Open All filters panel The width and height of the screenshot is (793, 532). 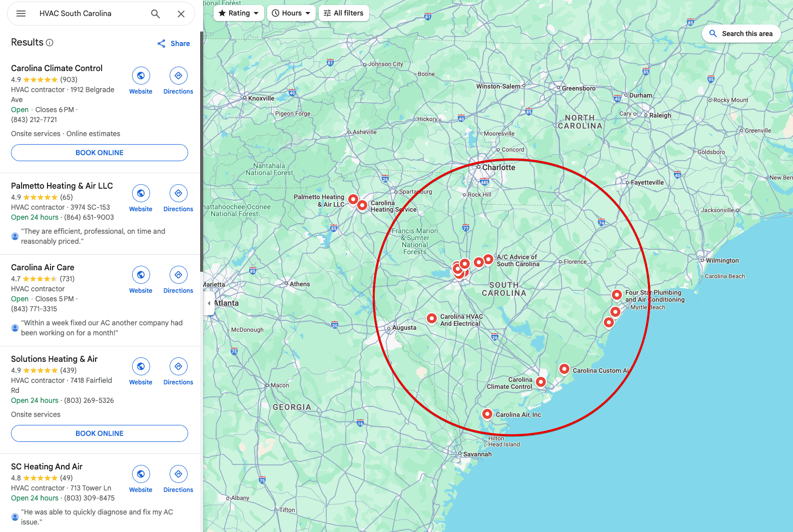[x=344, y=13]
